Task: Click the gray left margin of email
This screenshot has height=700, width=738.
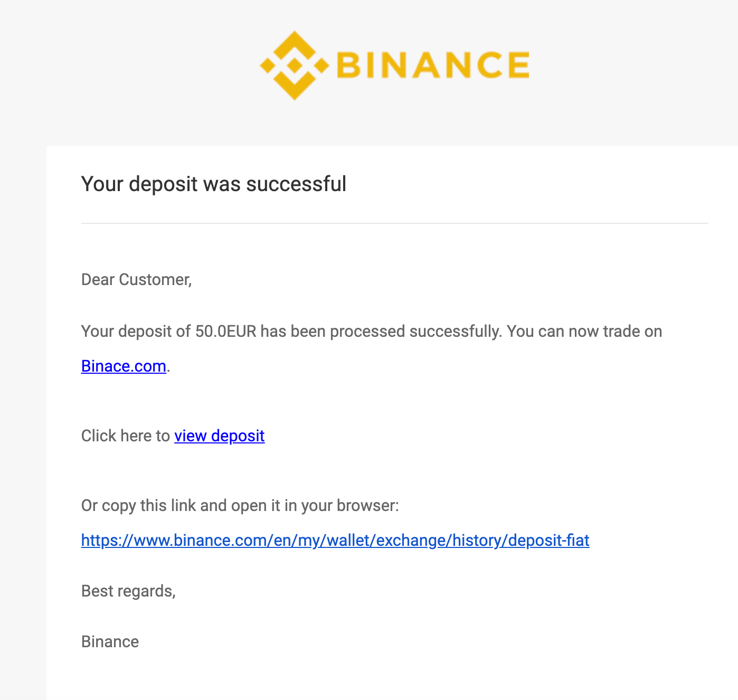Action: click(23, 422)
